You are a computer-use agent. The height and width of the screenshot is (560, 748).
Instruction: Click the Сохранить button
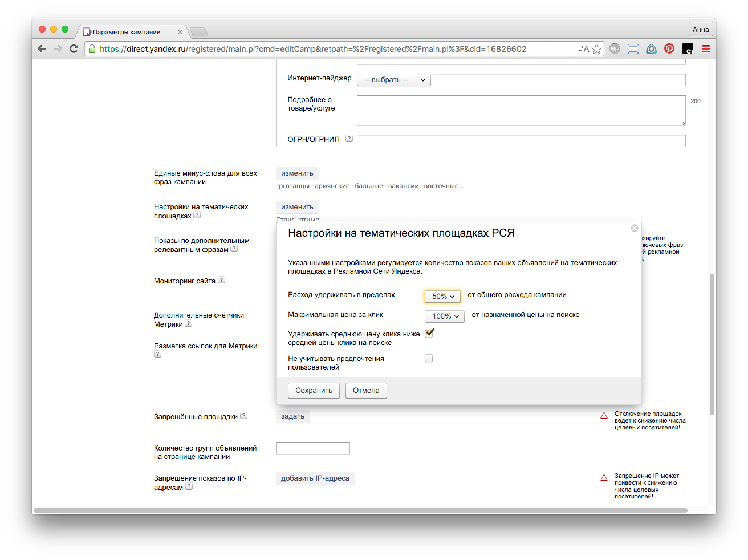tap(314, 391)
